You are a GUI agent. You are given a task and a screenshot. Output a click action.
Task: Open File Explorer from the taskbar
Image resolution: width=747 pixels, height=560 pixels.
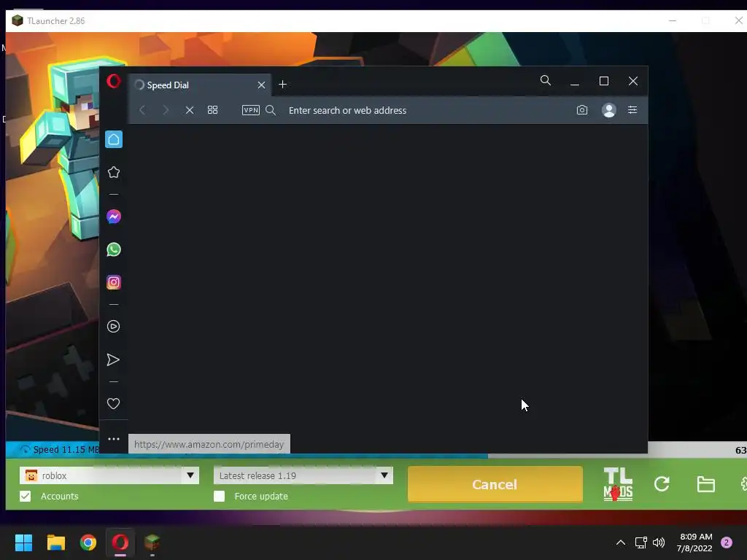(55, 542)
